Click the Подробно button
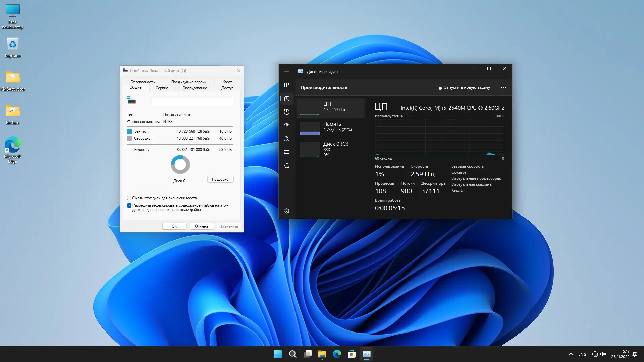 pyautogui.click(x=220, y=179)
